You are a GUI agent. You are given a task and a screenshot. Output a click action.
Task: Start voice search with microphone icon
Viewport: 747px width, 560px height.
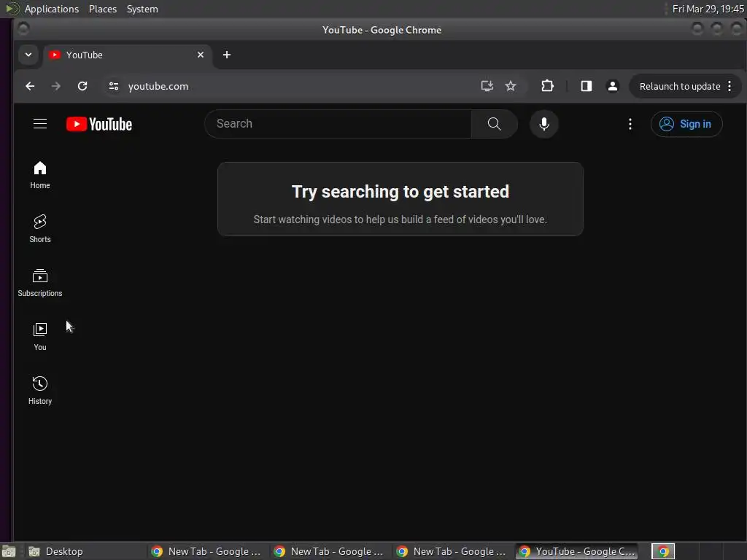543,124
